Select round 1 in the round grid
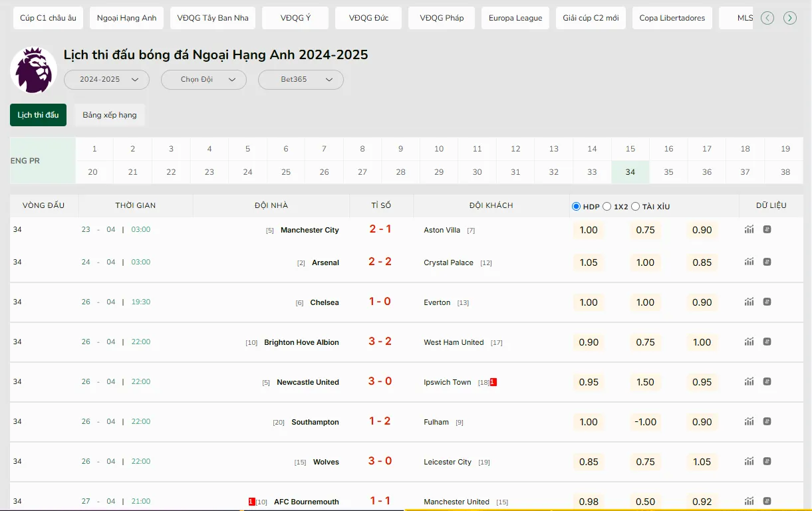 [x=94, y=149]
